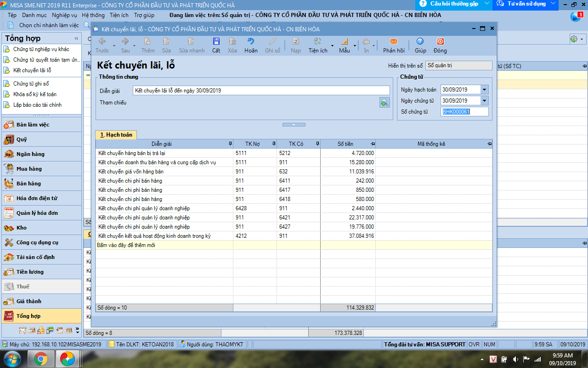Open the Mua hàng module
Screen dimensions: 588x368
(x=41, y=169)
